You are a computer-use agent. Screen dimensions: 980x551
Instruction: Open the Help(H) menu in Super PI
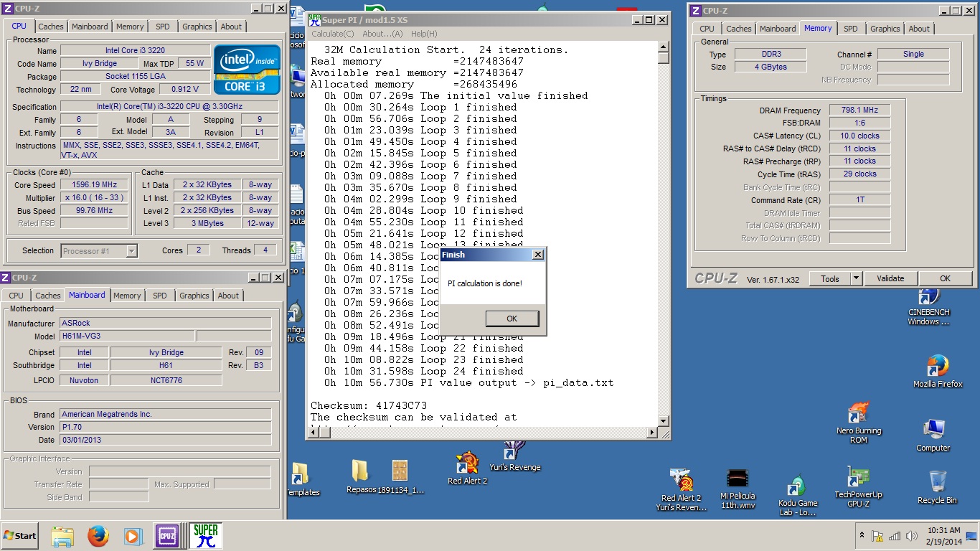pyautogui.click(x=423, y=34)
